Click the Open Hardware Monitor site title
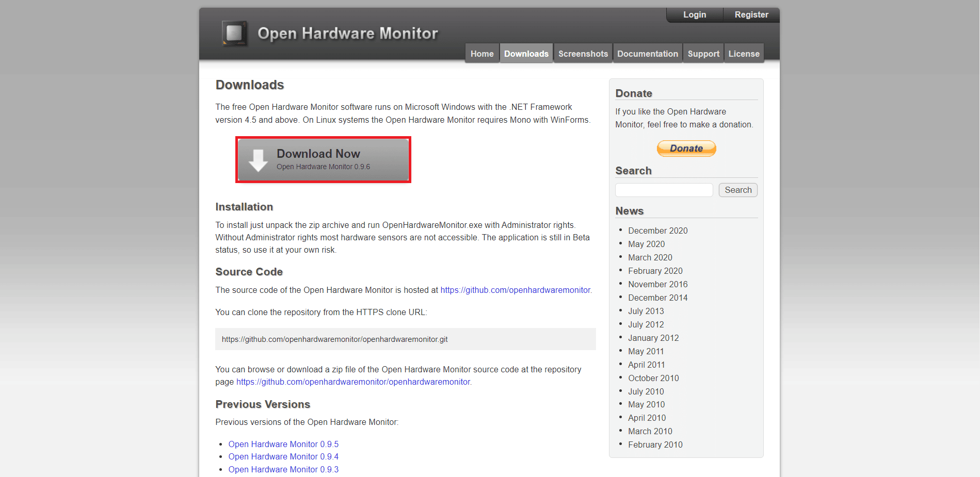 (348, 34)
